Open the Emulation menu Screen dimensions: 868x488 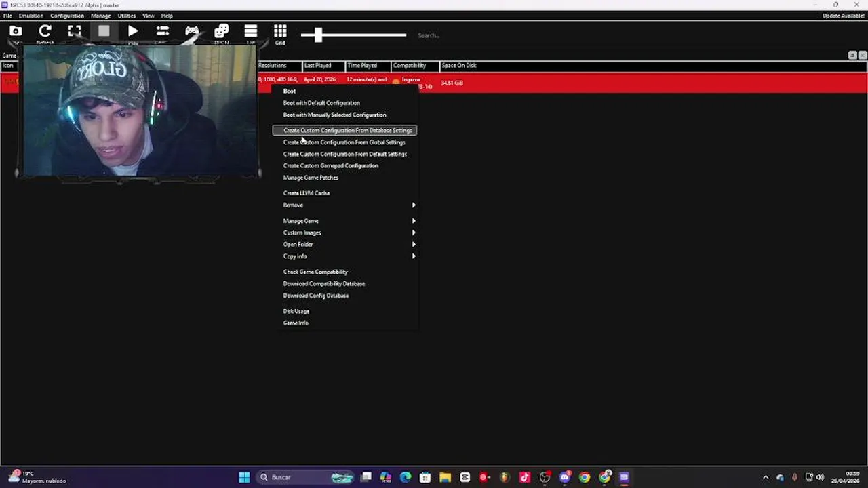click(x=31, y=16)
